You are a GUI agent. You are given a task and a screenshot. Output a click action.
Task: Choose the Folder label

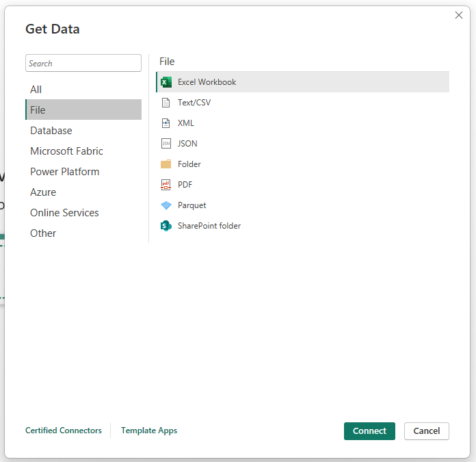pos(189,164)
